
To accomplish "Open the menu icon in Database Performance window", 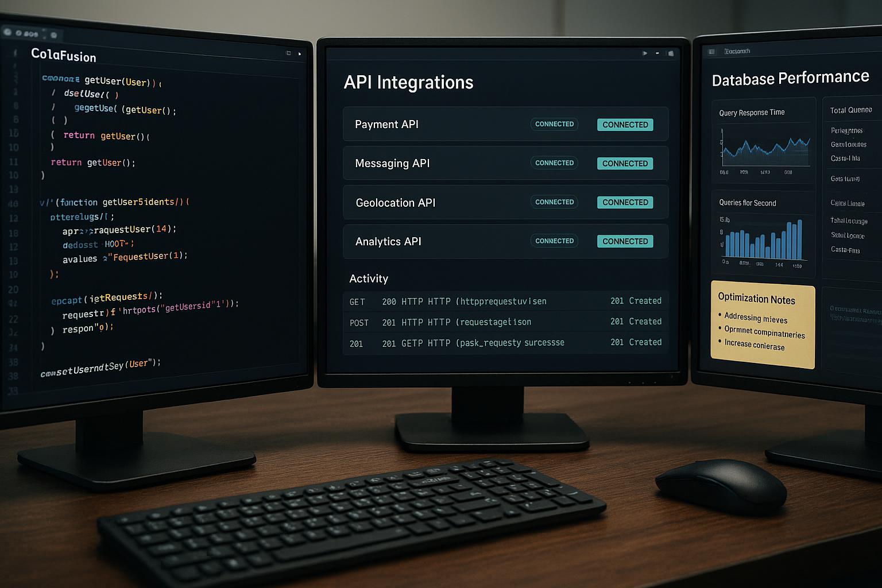I will [x=711, y=52].
